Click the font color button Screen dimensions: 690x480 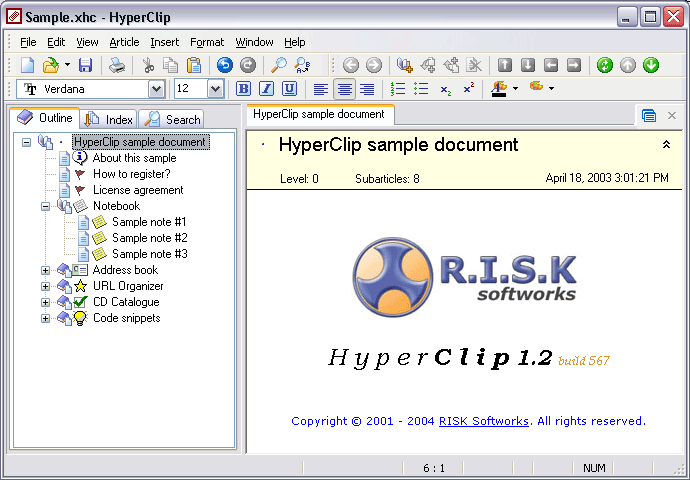[x=499, y=89]
